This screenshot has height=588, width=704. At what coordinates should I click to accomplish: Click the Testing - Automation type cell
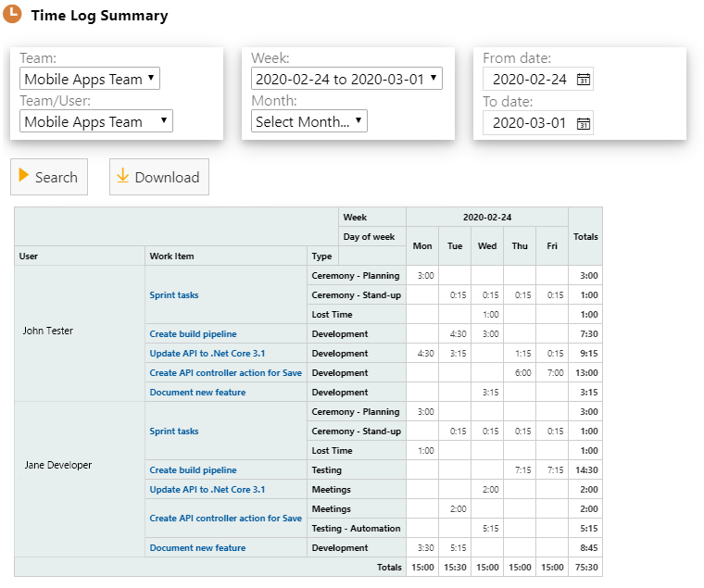click(x=357, y=529)
